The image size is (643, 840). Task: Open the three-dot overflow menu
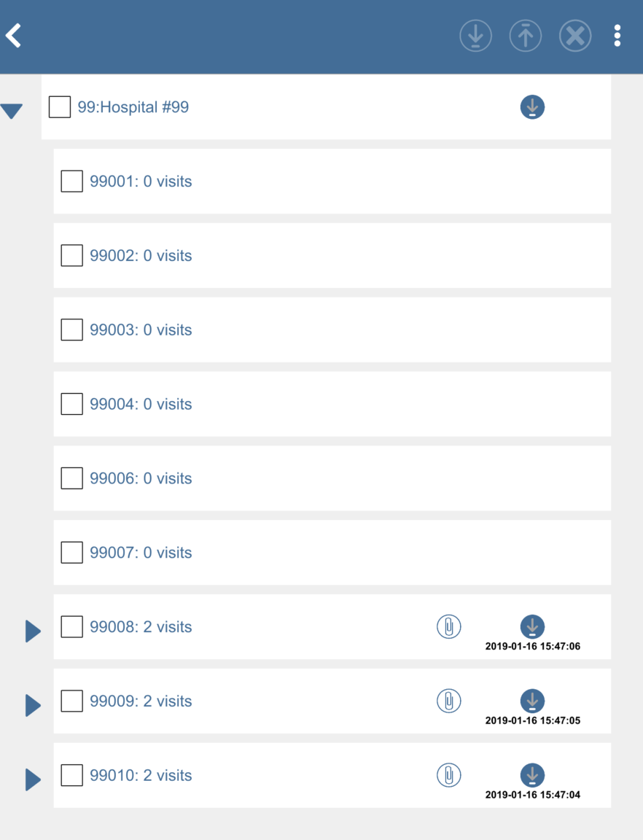point(617,36)
